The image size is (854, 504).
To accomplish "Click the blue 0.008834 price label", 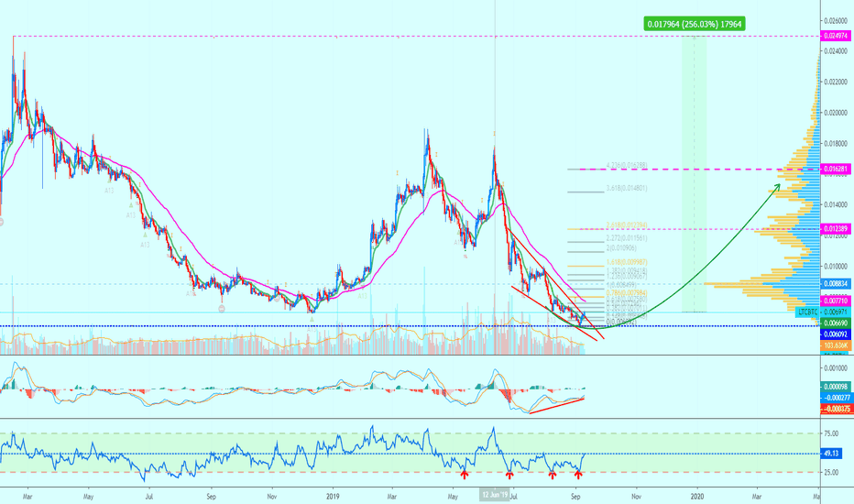I will click(836, 284).
